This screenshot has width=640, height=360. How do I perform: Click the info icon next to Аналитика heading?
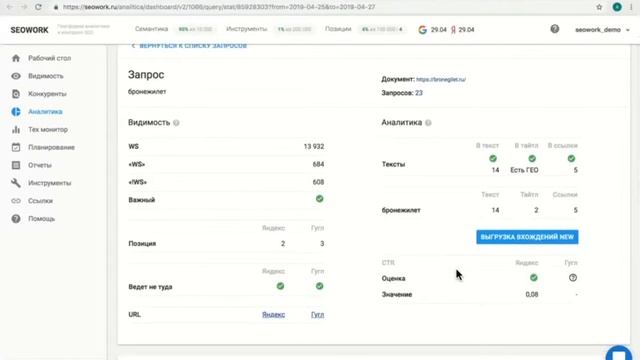428,123
